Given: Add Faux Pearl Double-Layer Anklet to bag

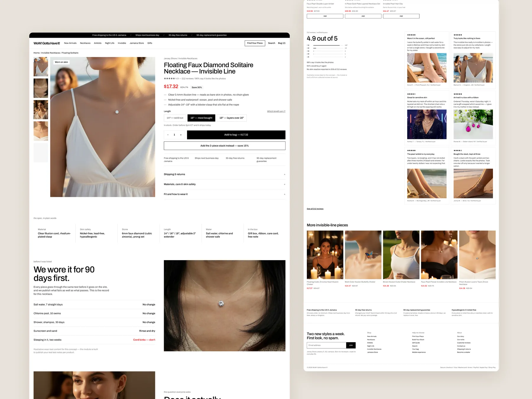Looking at the screenshot, I should (325, 16).
